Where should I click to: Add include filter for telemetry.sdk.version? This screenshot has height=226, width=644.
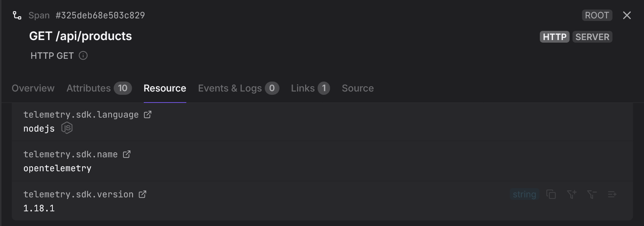(x=571, y=194)
